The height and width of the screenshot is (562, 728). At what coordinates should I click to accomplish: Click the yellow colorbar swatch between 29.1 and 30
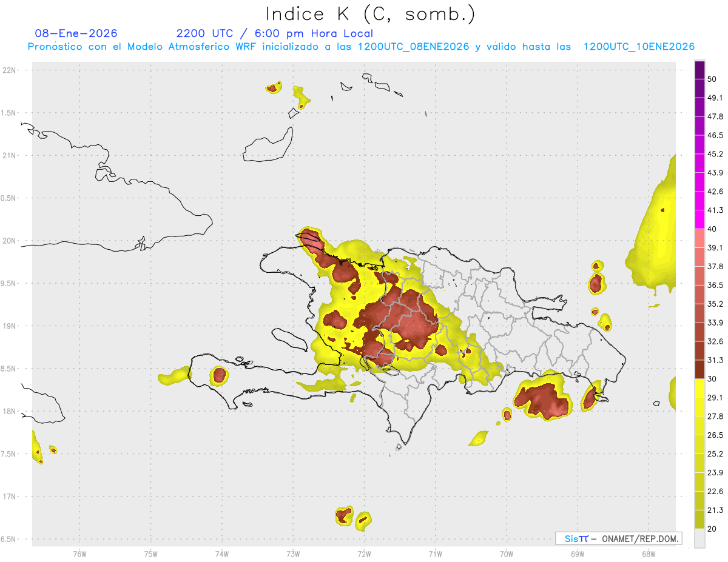699,388
